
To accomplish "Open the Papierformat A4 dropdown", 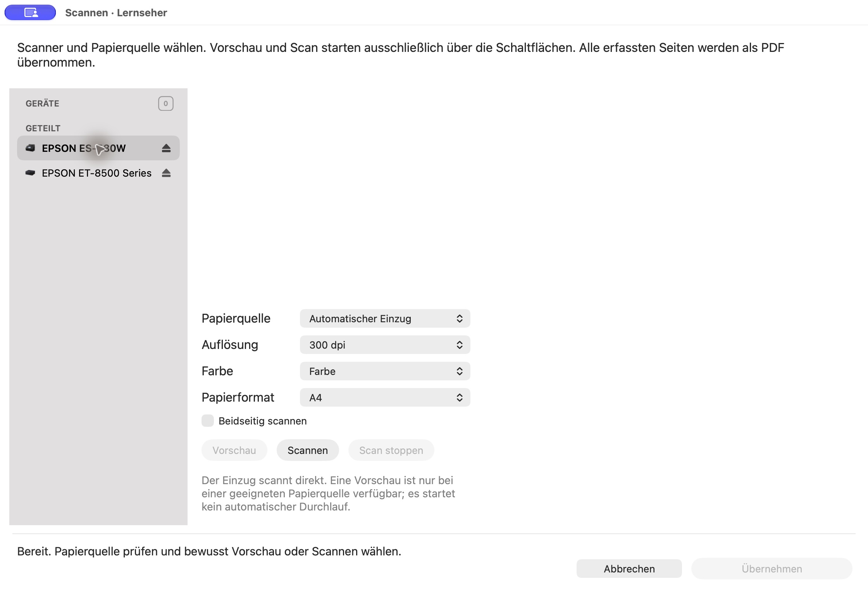I will click(385, 397).
